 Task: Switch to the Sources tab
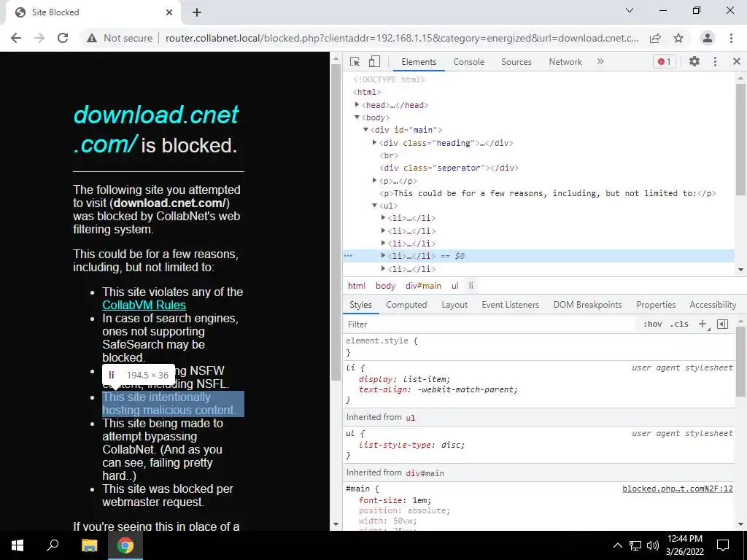pyautogui.click(x=516, y=62)
